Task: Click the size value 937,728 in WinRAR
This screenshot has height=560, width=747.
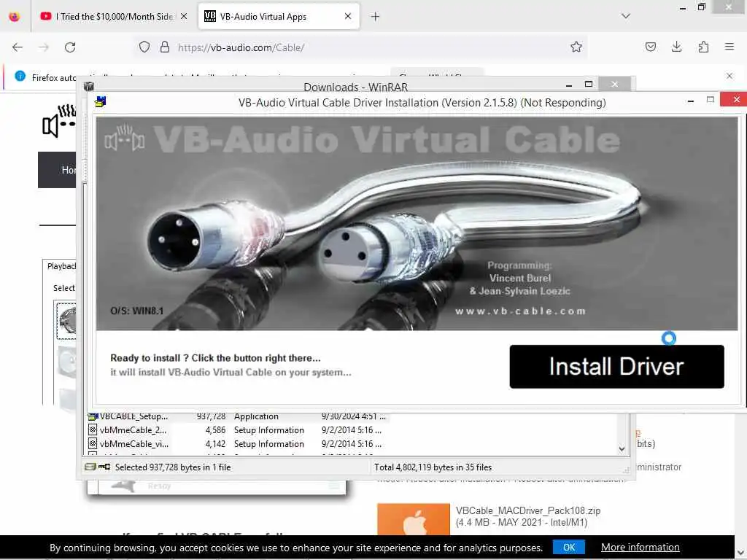Action: click(211, 416)
